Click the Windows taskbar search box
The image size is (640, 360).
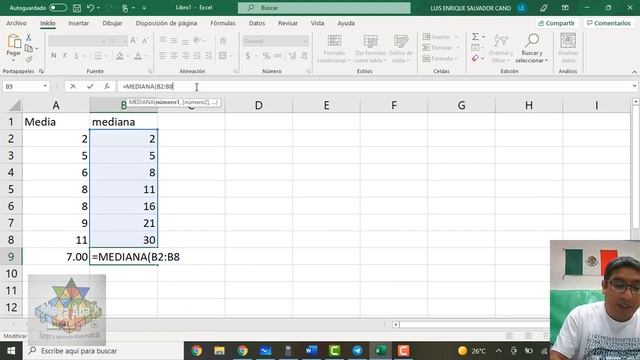[x=104, y=351]
